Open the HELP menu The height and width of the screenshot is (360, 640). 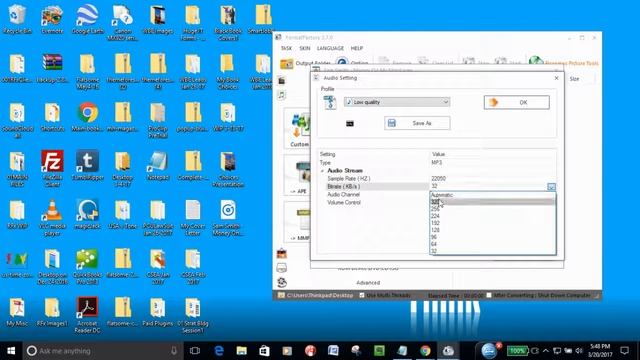coord(357,48)
